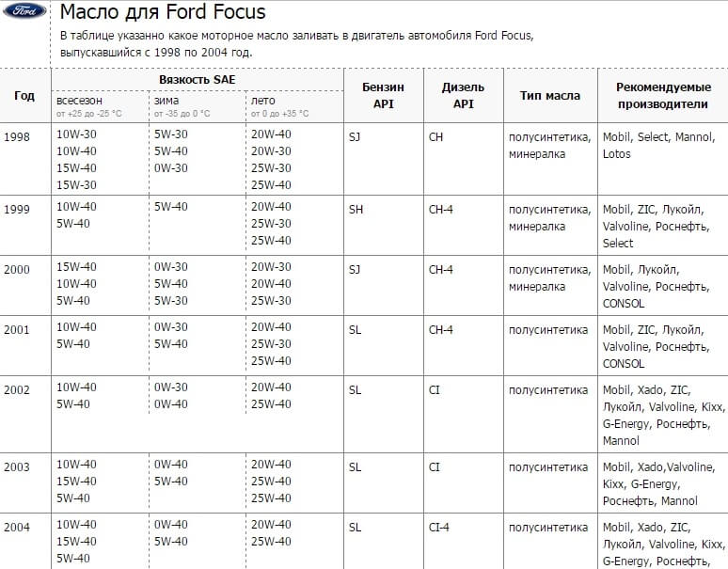Click the 'Вязкость SAE' column header
Image resolution: width=728 pixels, height=569 pixels.
(198, 80)
